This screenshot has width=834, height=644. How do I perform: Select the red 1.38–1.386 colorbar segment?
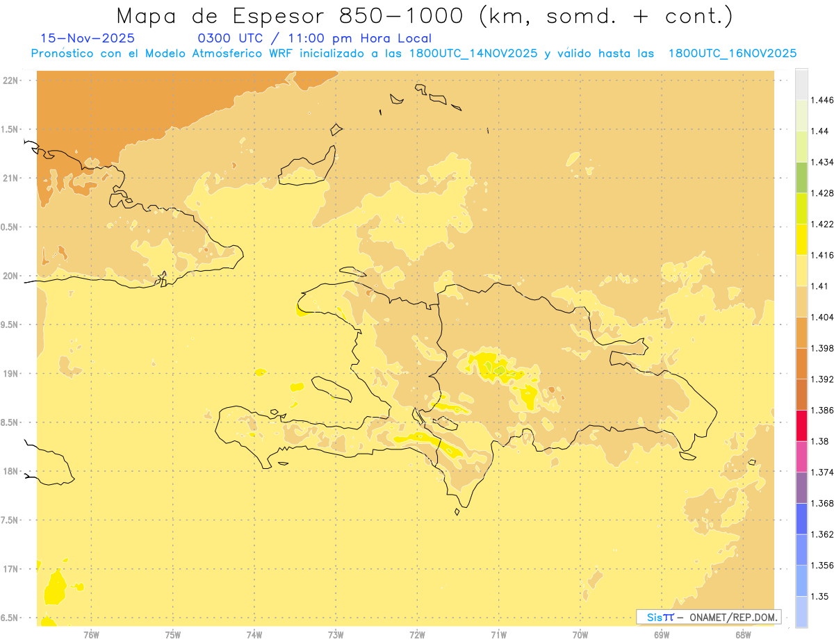801,426
